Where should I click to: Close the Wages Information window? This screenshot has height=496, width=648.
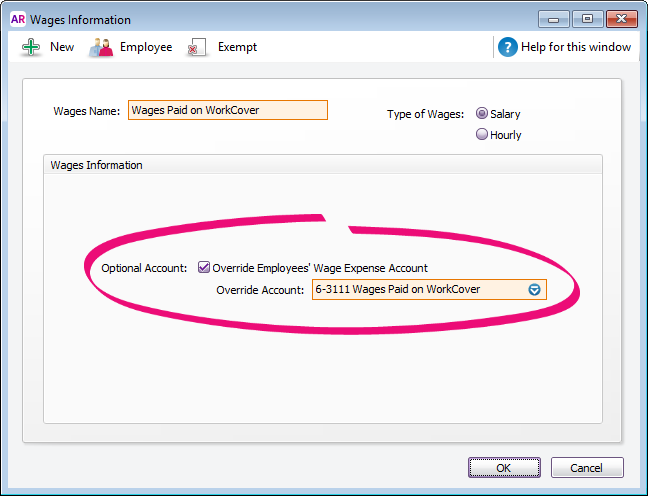622,19
